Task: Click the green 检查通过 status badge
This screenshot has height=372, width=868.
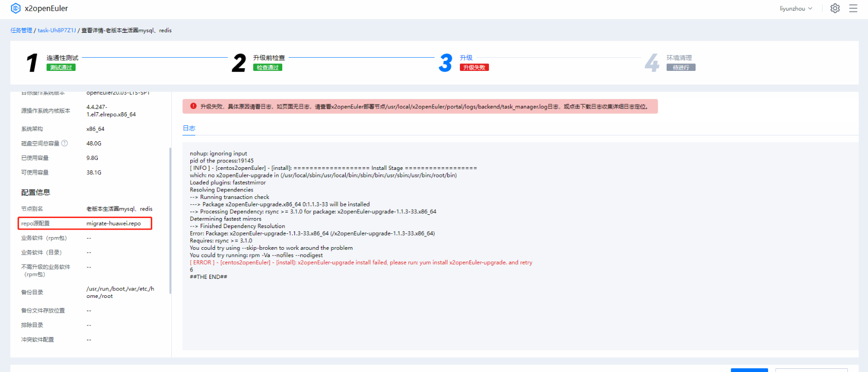Action: click(x=267, y=68)
